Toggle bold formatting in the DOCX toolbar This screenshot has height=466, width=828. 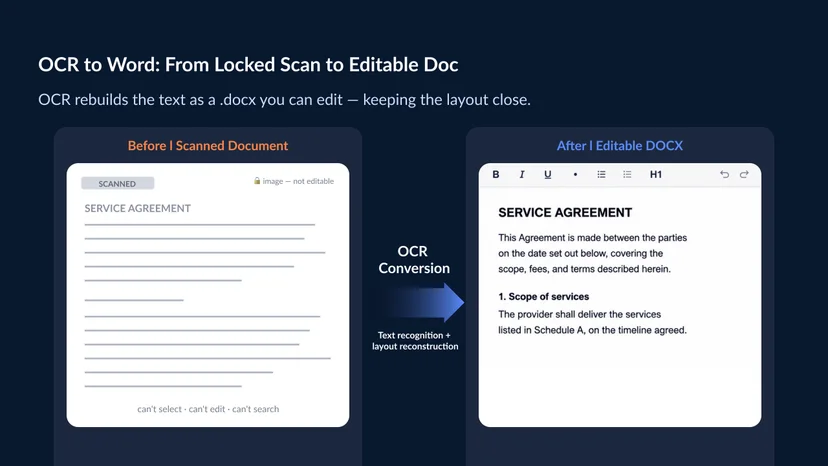click(496, 174)
